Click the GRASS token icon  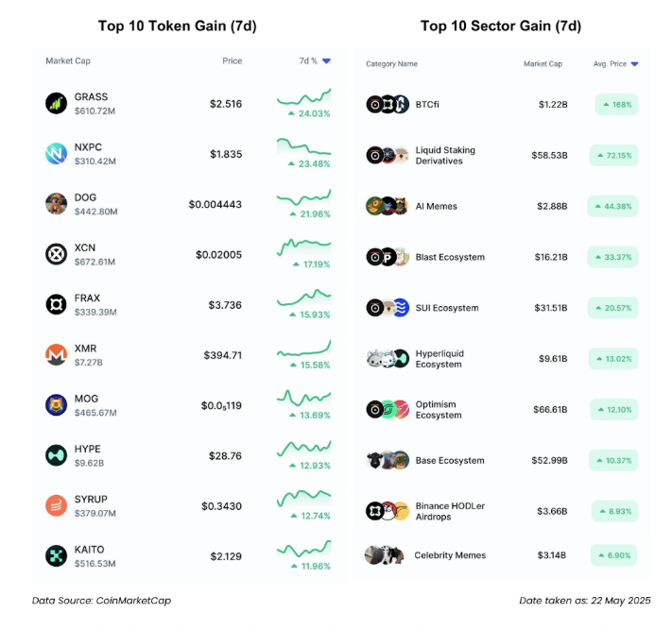[x=56, y=104]
